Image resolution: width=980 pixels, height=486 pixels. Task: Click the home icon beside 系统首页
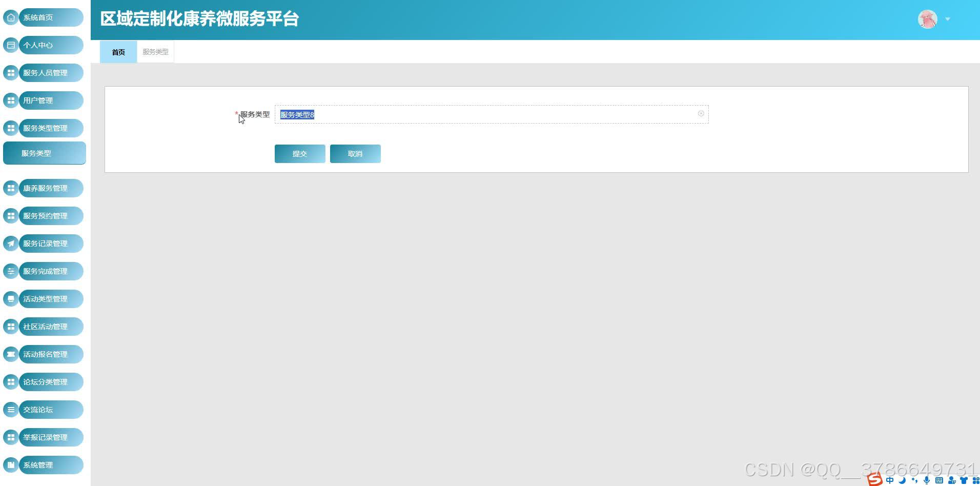click(11, 17)
